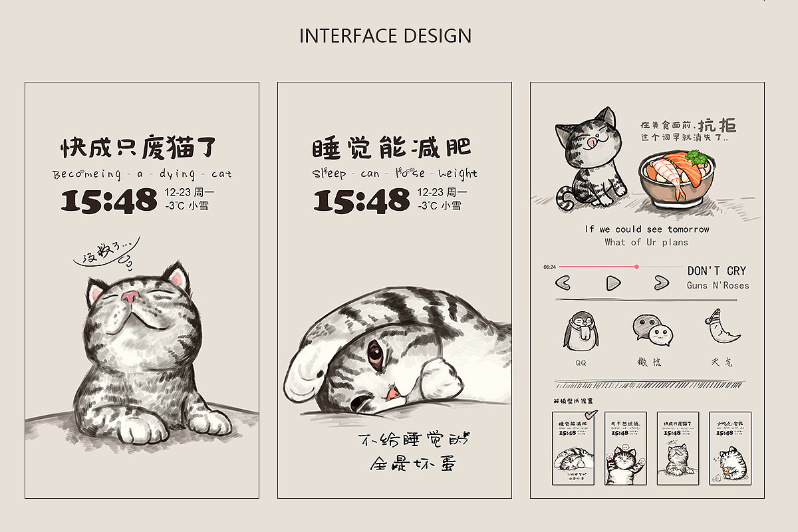Click the lyric line 'If we could see tomorrow'

click(647, 229)
